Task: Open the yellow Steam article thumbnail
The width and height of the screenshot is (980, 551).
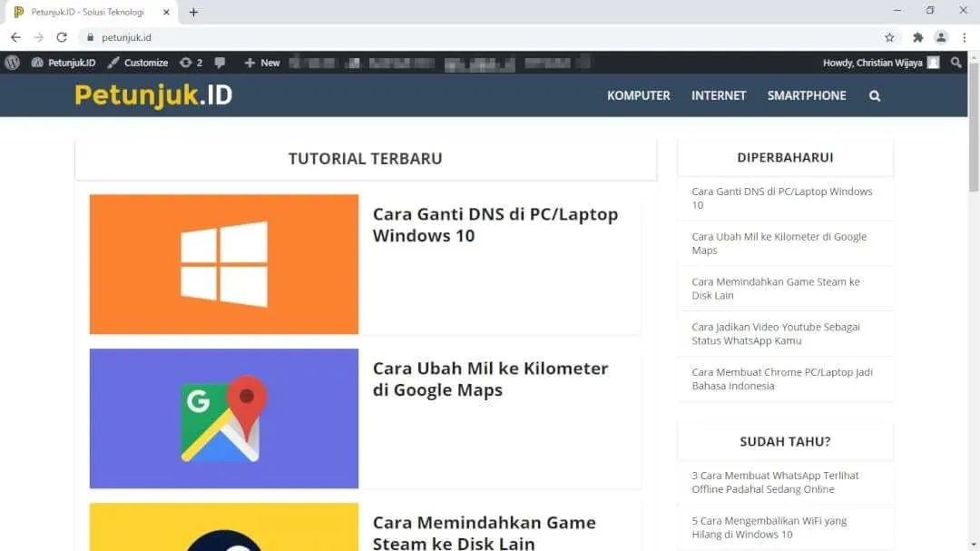Action: [224, 526]
